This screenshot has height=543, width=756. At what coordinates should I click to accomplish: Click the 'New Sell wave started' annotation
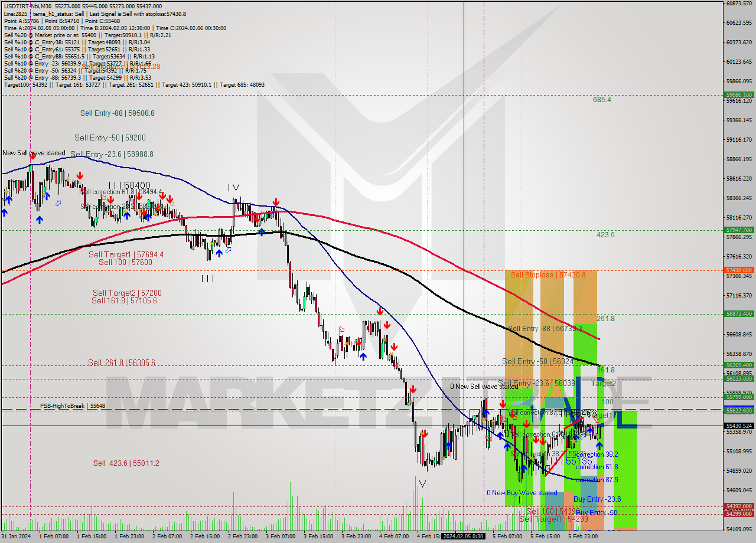(34, 153)
